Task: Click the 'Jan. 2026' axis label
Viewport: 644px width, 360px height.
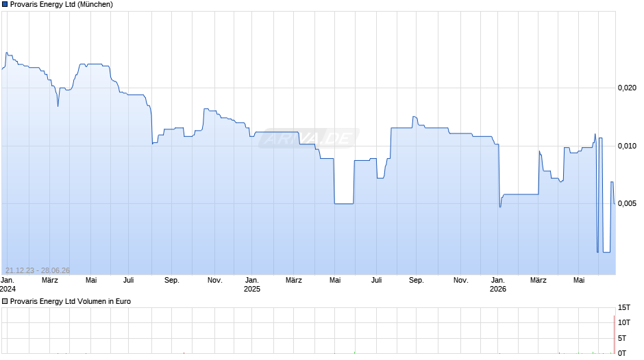Action: coord(498,285)
